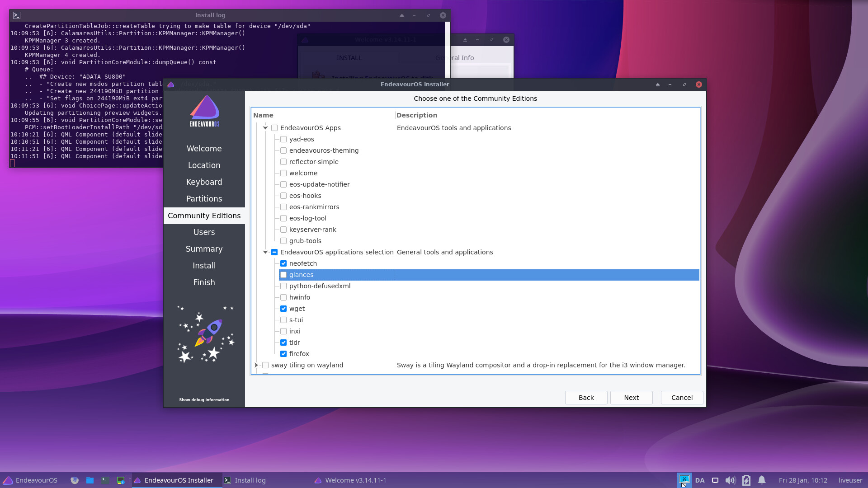Click the Back button
The width and height of the screenshot is (868, 488).
(586, 398)
